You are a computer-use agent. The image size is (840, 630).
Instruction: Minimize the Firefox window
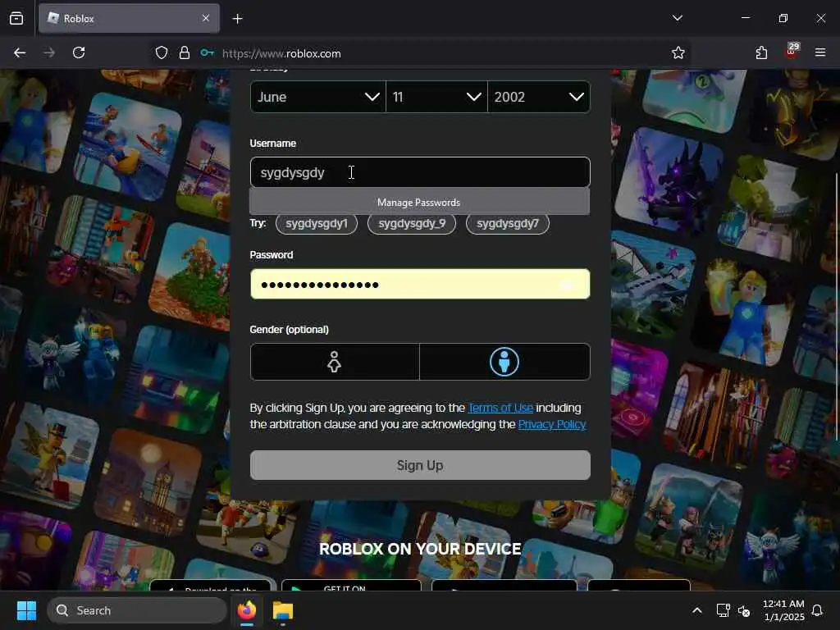coord(745,18)
